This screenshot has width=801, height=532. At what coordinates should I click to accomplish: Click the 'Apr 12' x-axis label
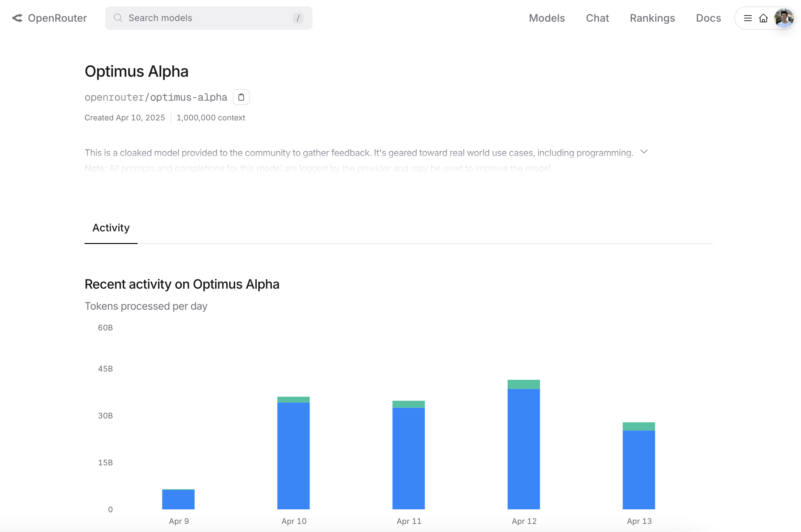(524, 521)
